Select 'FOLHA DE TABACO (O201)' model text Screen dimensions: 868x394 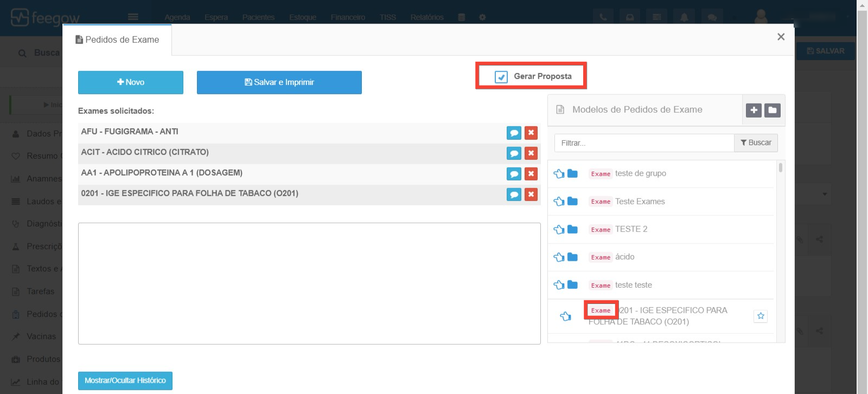click(639, 322)
